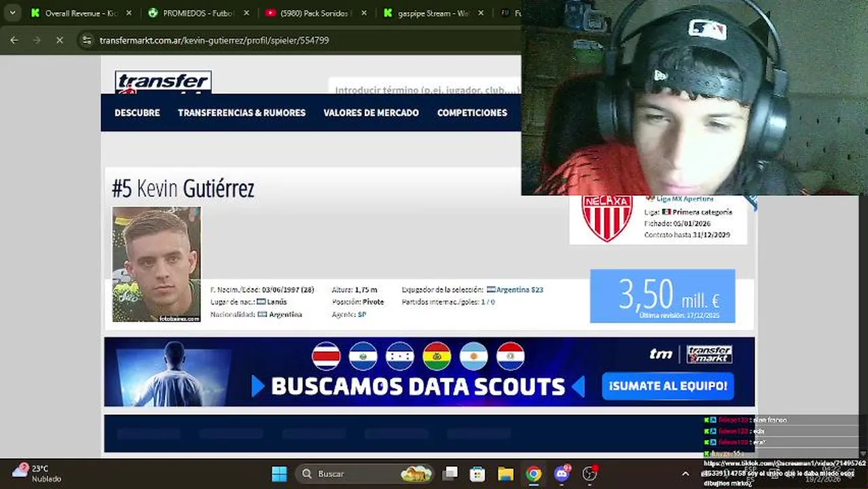Click the Costa Rica flag in banner

pyautogui.click(x=326, y=356)
